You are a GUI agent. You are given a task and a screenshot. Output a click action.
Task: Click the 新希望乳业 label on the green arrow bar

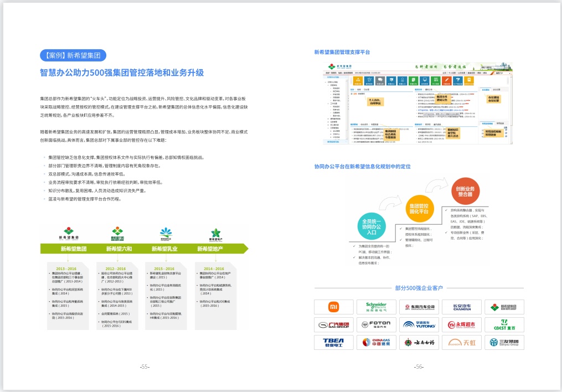[164, 249]
